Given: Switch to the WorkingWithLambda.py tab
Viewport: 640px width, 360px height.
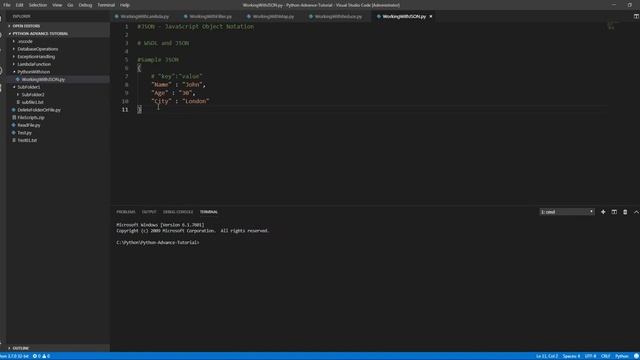Looking at the screenshot, I should click(144, 17).
